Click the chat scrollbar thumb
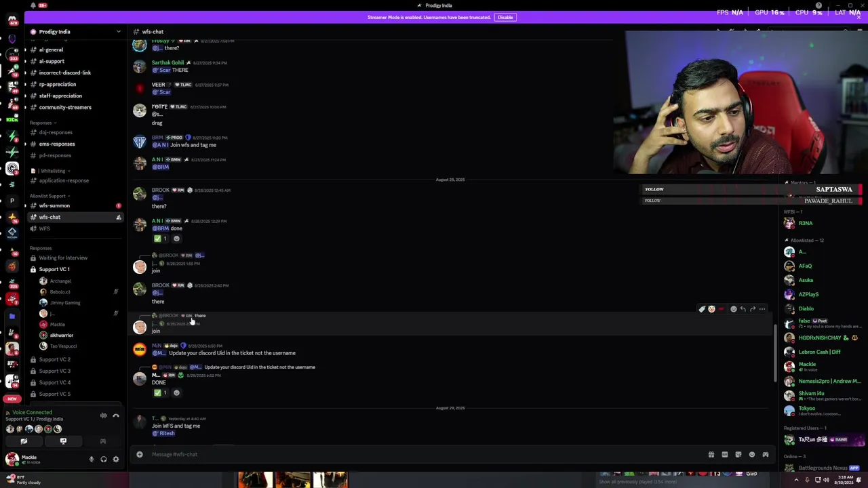Image resolution: width=868 pixels, height=488 pixels. (776, 352)
